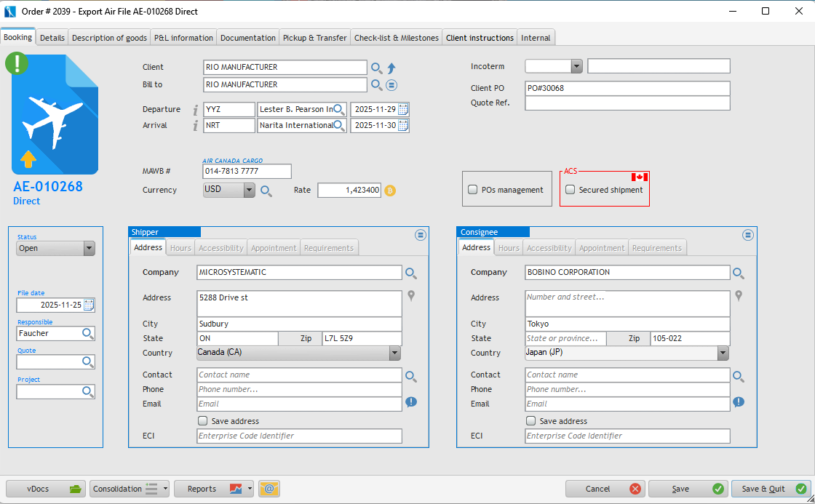The width and height of the screenshot is (815, 504).
Task: Click the gold coin icon beside Rate
Action: pyautogui.click(x=390, y=191)
